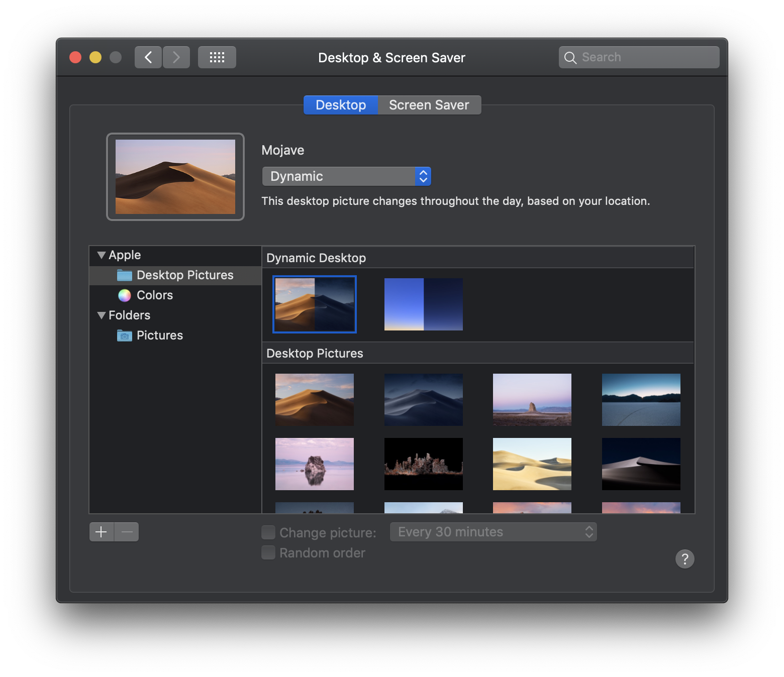Image resolution: width=784 pixels, height=677 pixels.
Task: Click the magnifying glass search icon
Action: coord(570,58)
